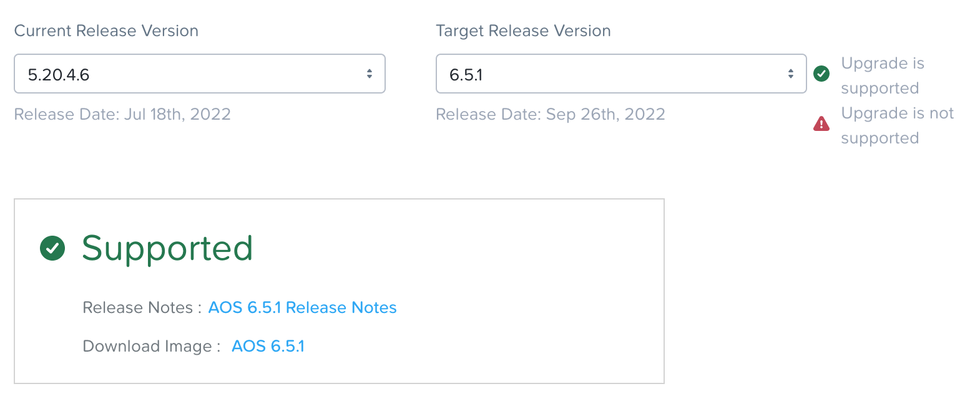
Task: Click the Release Date Sep 26th, 2022 text
Action: point(551,114)
